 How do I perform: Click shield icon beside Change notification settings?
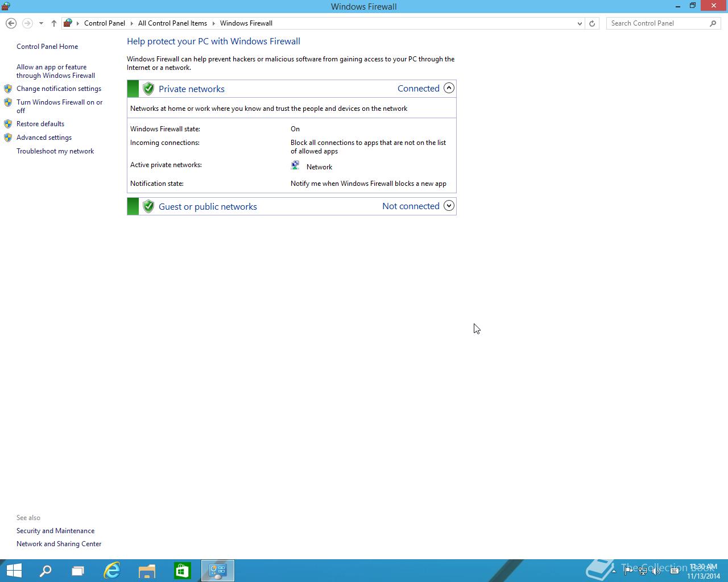8,89
